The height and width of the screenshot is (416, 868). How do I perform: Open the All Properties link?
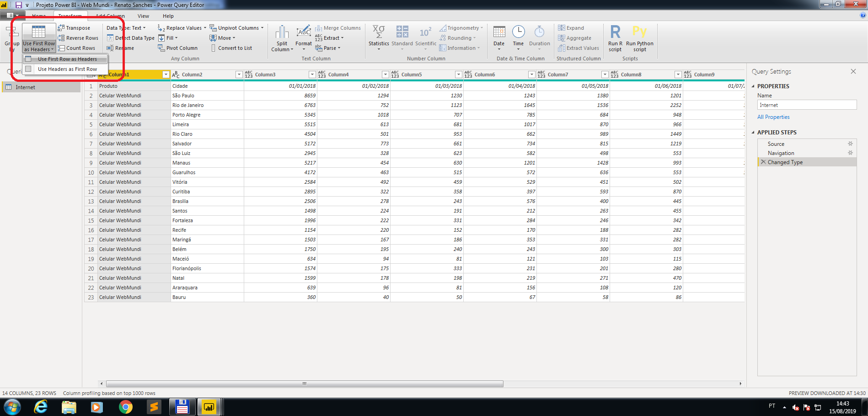[x=773, y=117]
